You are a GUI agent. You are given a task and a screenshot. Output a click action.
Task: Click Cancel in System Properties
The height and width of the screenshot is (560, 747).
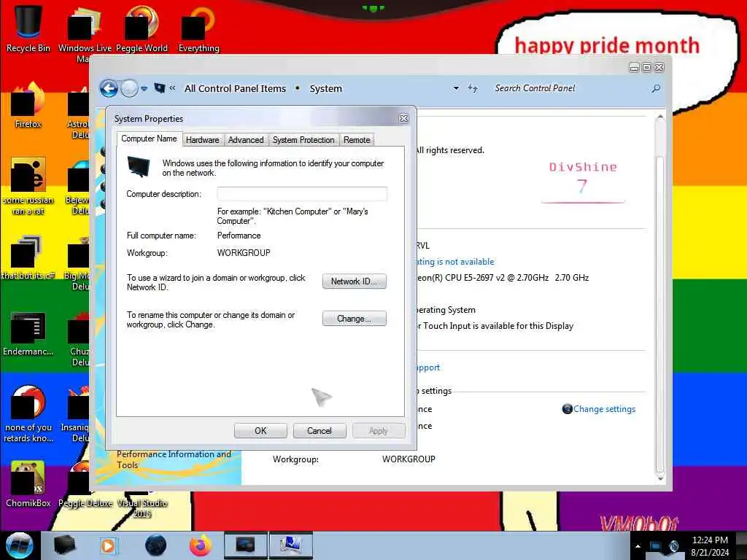point(320,430)
